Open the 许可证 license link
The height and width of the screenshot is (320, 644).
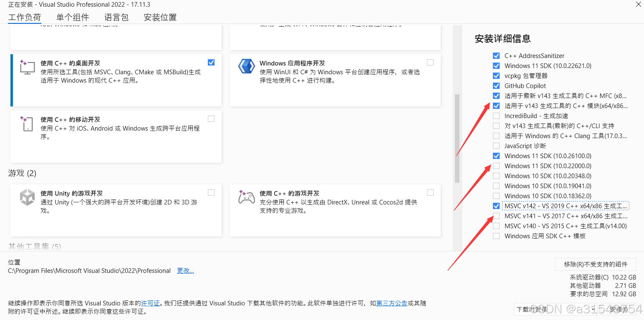coord(150,303)
